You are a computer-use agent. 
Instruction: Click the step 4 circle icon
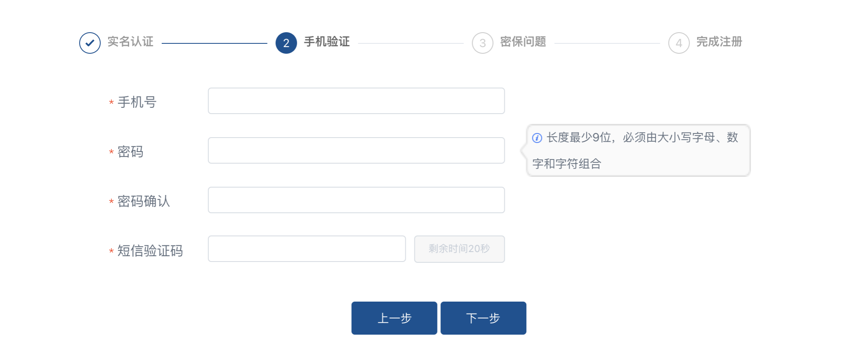679,43
